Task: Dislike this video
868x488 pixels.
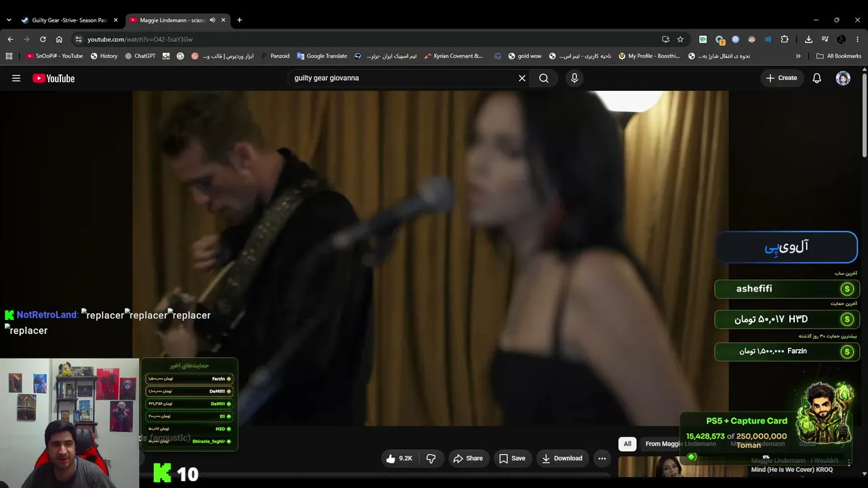Action: point(431,458)
